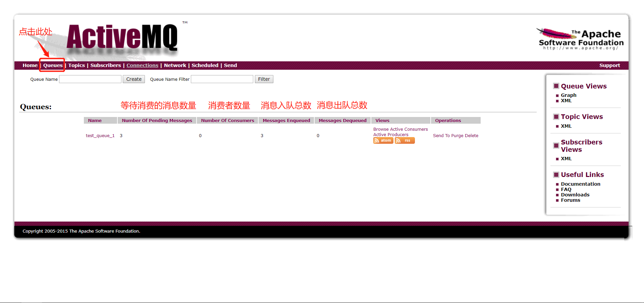This screenshot has width=644, height=303.
Task: Open the test_queue_1 queue link
Action: [100, 135]
